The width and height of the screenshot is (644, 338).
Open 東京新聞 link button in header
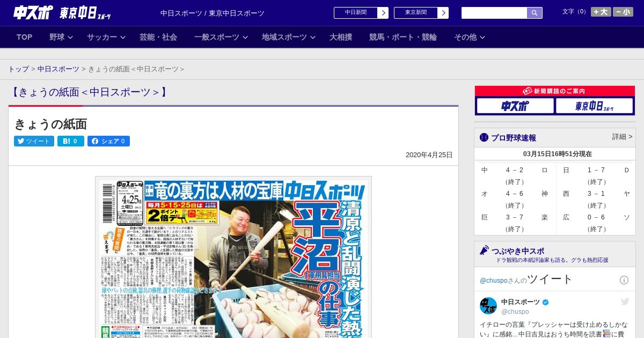coord(421,13)
